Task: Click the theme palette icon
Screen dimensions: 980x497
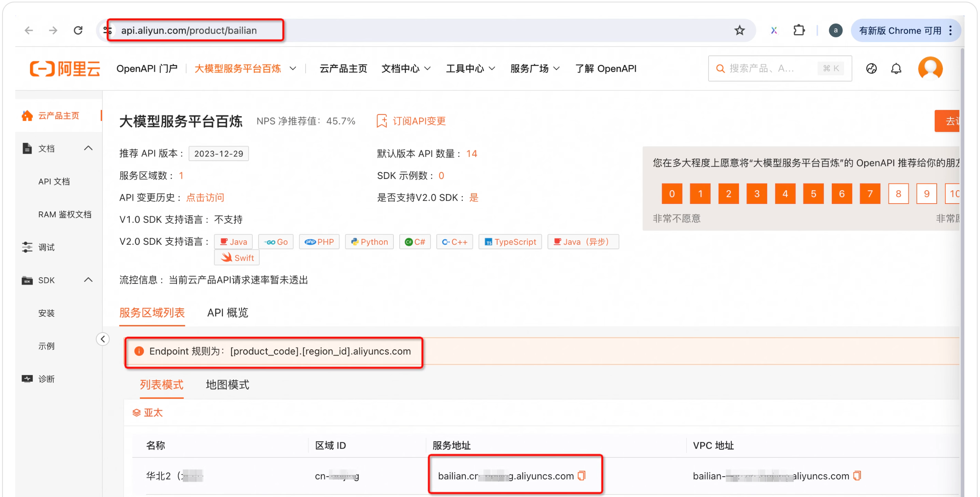Action: (871, 69)
